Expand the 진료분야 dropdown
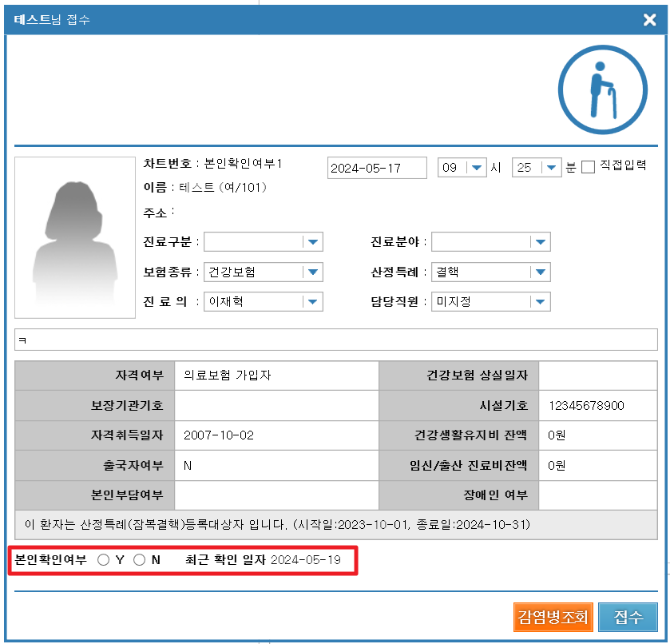The width and height of the screenshot is (670, 644). click(541, 242)
